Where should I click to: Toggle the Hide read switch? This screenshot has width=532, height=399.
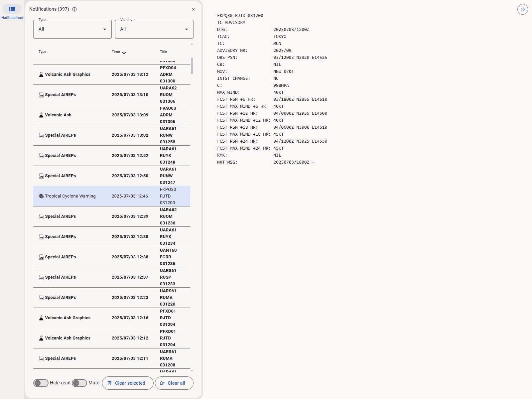41,383
